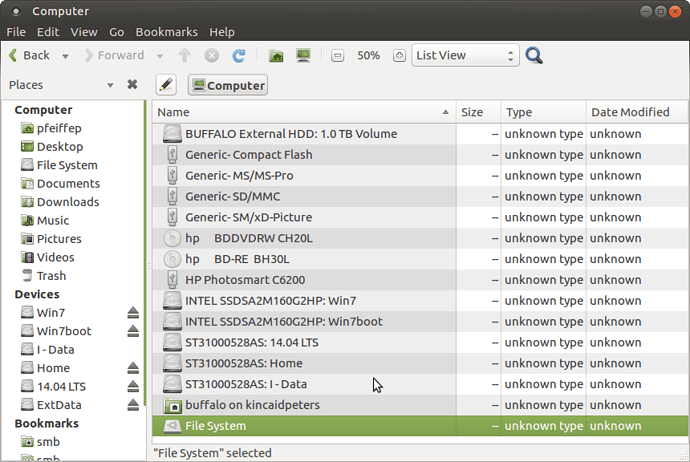
Task: Sort by the Type column header
Action: 543,112
